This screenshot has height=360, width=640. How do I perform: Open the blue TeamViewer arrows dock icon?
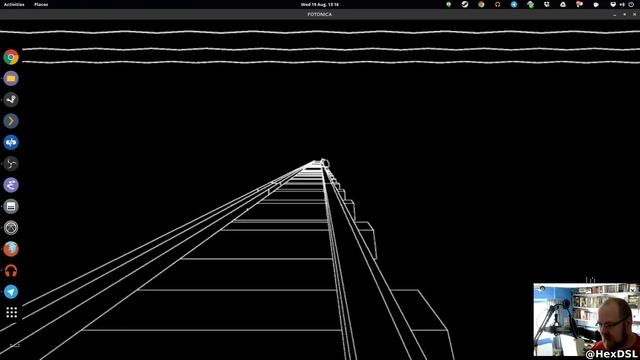point(11,142)
